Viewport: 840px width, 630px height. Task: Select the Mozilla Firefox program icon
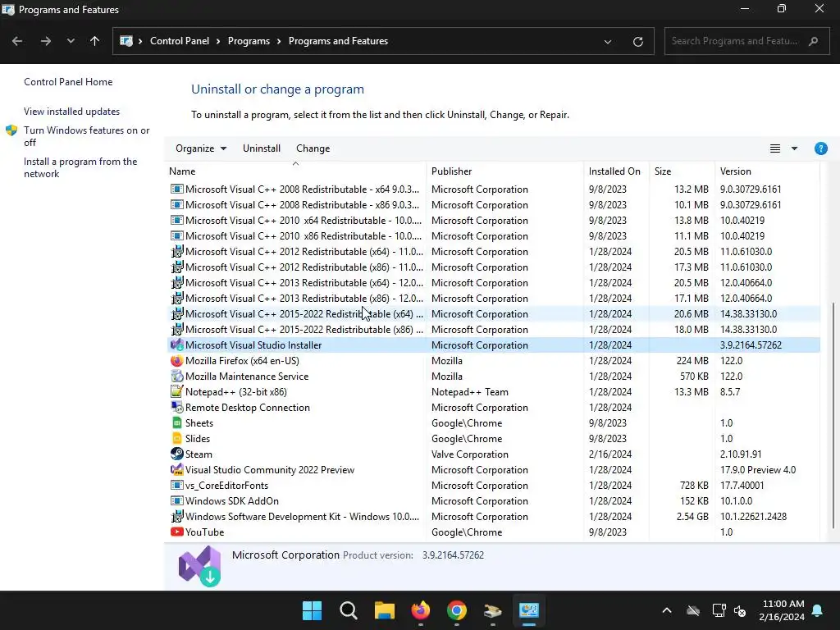click(176, 361)
